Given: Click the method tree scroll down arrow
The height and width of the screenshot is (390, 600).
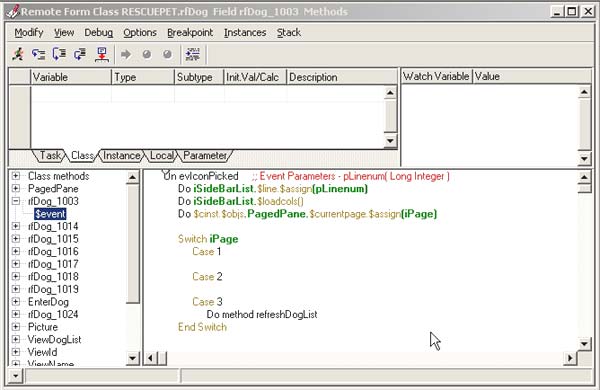Looking at the screenshot, I should tap(132, 358).
